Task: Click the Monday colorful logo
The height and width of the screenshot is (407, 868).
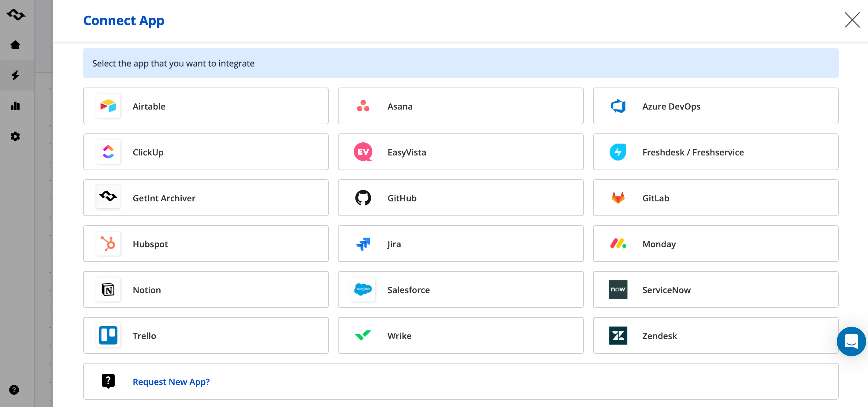Action: point(618,244)
